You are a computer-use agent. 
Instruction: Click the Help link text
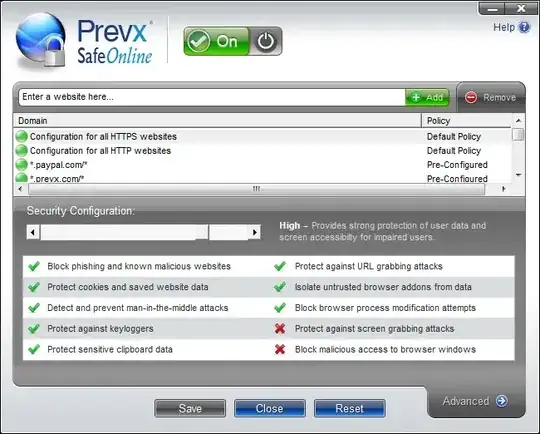(x=504, y=27)
